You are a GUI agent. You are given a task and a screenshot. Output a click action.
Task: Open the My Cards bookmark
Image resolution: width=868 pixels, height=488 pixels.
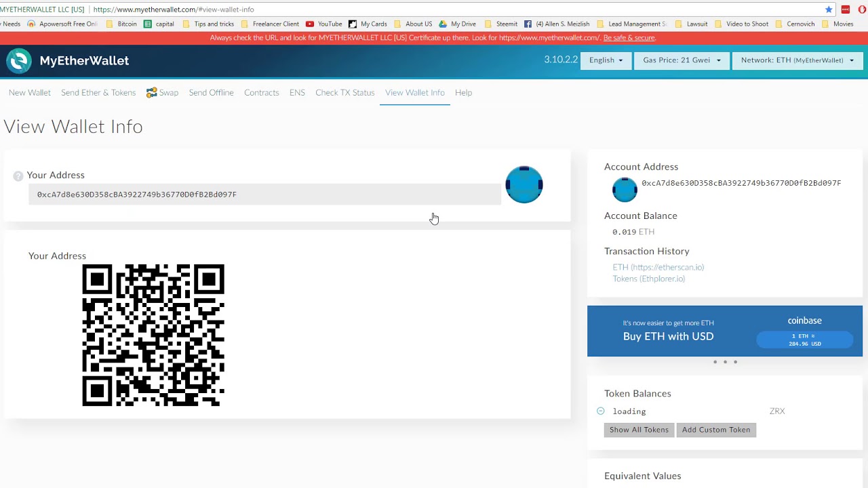pyautogui.click(x=368, y=24)
